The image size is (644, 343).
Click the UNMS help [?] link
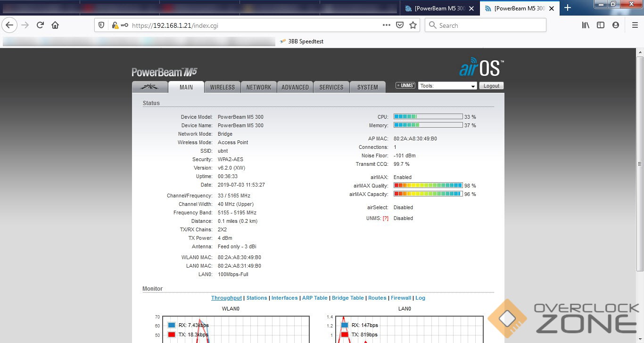pos(386,219)
